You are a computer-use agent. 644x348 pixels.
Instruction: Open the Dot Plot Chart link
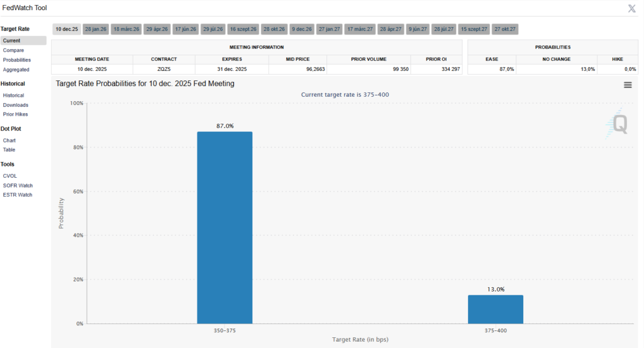tap(9, 141)
